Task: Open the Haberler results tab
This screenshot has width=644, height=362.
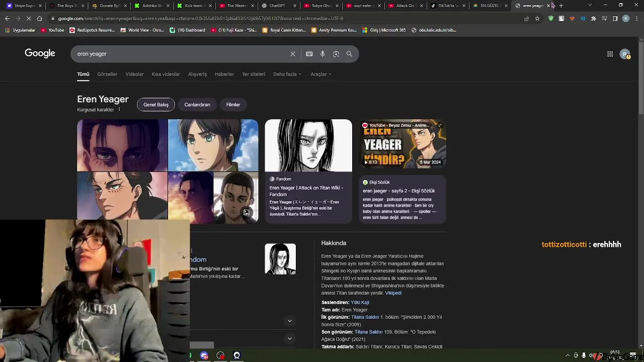Action: click(x=224, y=74)
